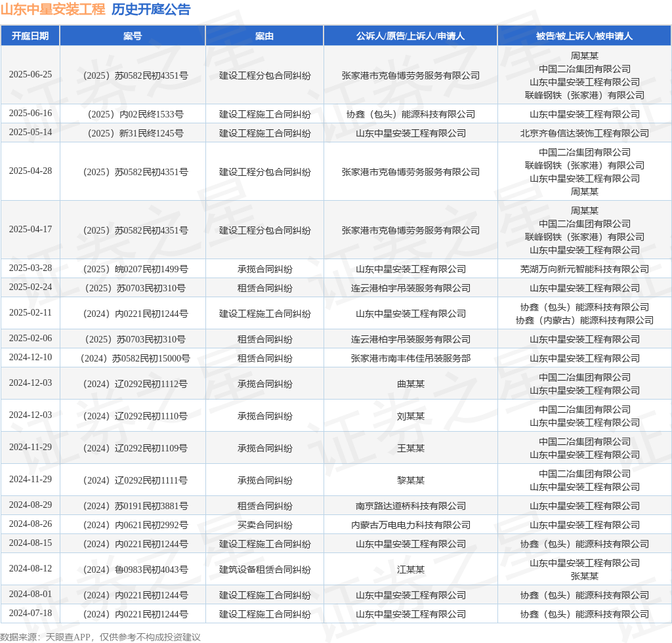The image size is (672, 643).
Task: Click 租赁合同纠纷 in the 2024-12-10 row
Action: 265,358
